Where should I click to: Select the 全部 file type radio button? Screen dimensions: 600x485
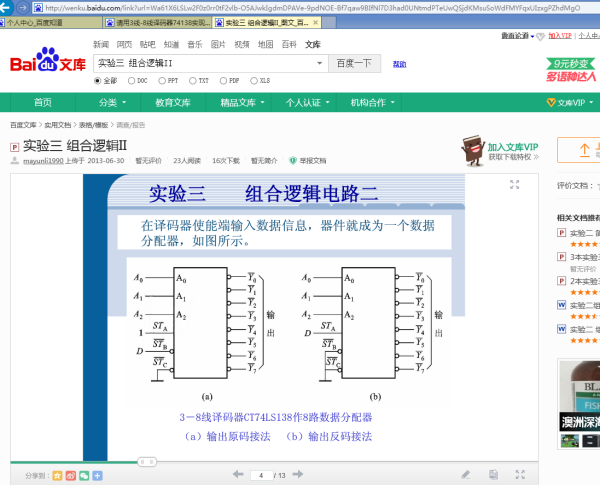[x=97, y=81]
